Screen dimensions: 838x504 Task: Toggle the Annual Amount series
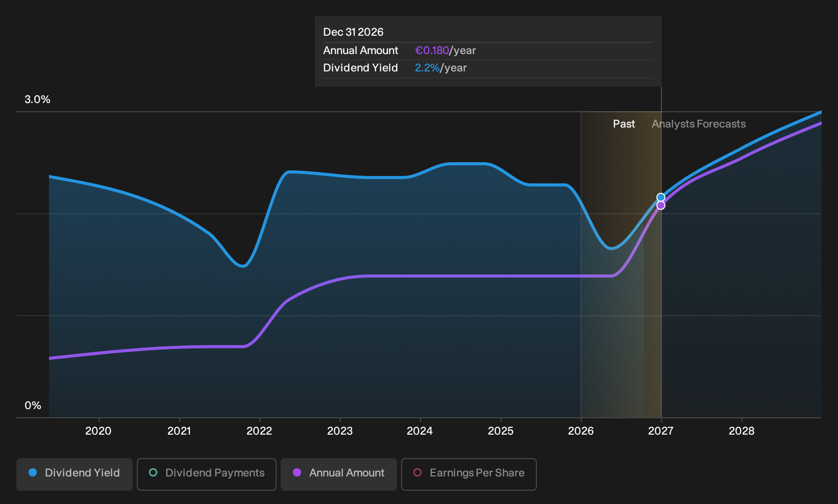[339, 474]
